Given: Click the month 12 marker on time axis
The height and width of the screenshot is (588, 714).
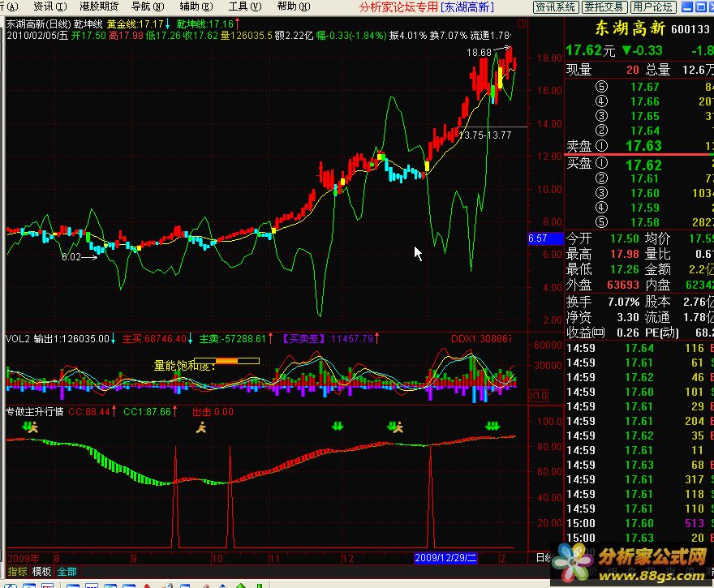Looking at the screenshot, I should coord(348,558).
